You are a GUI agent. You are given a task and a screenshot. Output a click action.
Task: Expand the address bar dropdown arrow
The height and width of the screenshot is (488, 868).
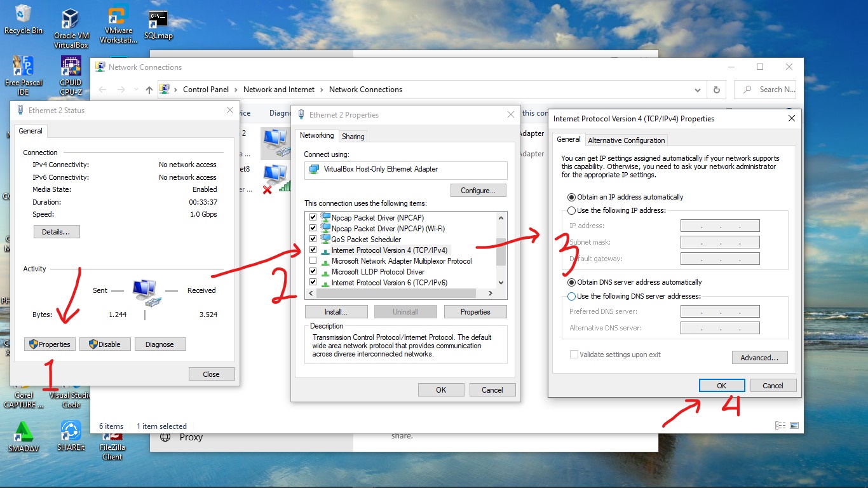pos(697,90)
